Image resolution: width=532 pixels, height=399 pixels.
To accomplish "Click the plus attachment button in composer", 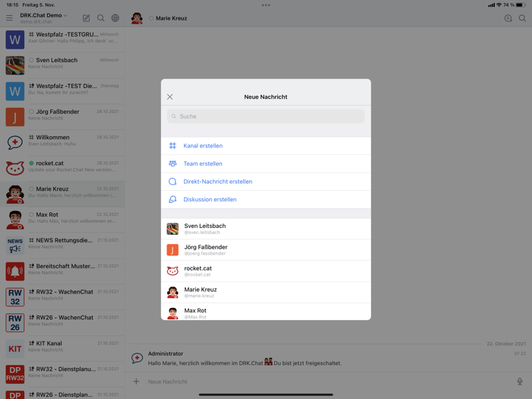I will pyautogui.click(x=136, y=382).
